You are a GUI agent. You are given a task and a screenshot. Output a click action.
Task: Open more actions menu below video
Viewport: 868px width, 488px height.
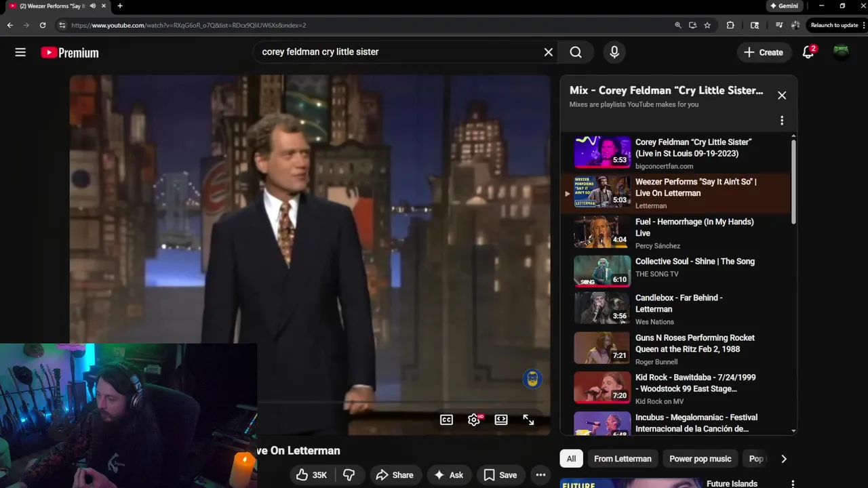[540, 475]
